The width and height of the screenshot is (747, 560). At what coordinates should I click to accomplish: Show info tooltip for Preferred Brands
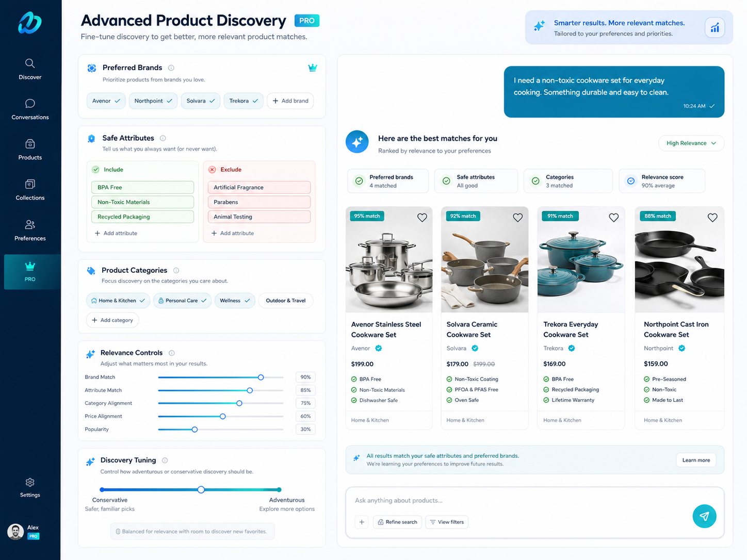pos(171,68)
